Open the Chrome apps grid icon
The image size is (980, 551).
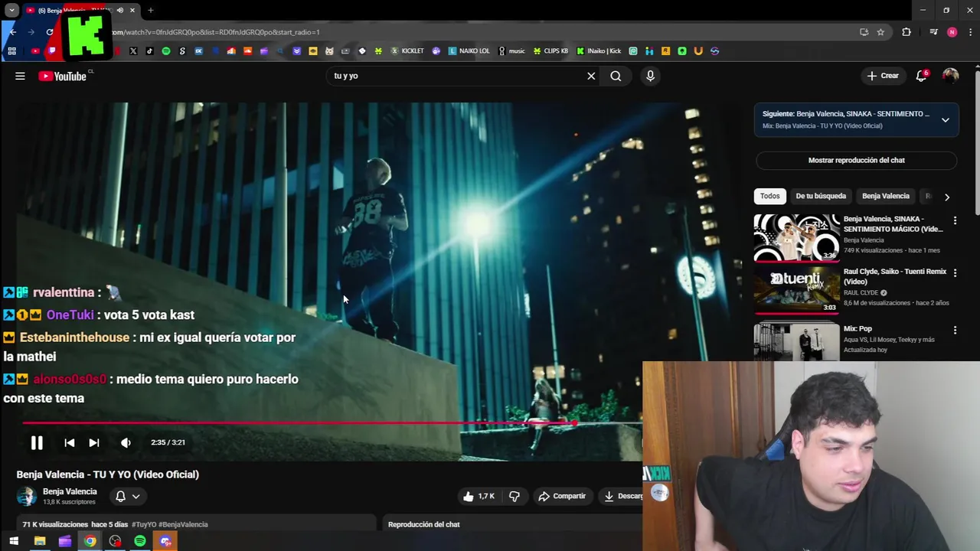pos(11,51)
